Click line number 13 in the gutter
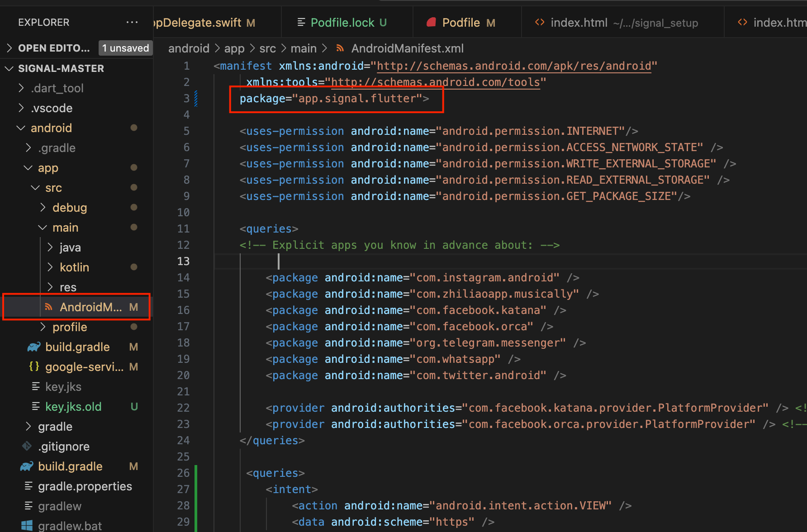 pyautogui.click(x=183, y=261)
